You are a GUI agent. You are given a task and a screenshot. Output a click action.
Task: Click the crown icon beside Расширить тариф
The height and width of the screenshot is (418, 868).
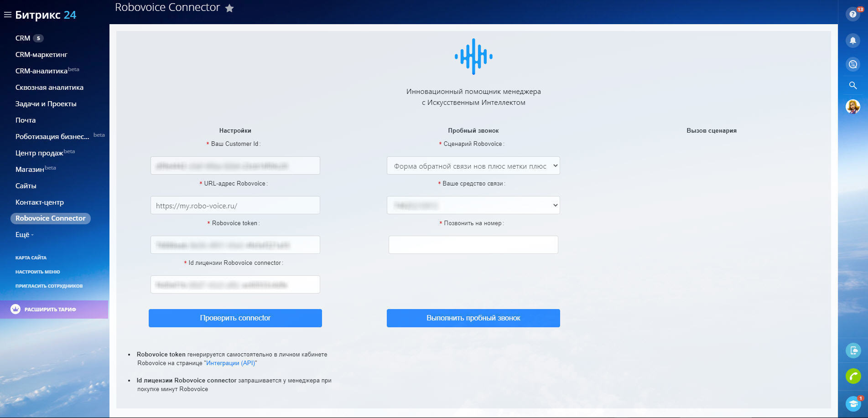pos(16,309)
